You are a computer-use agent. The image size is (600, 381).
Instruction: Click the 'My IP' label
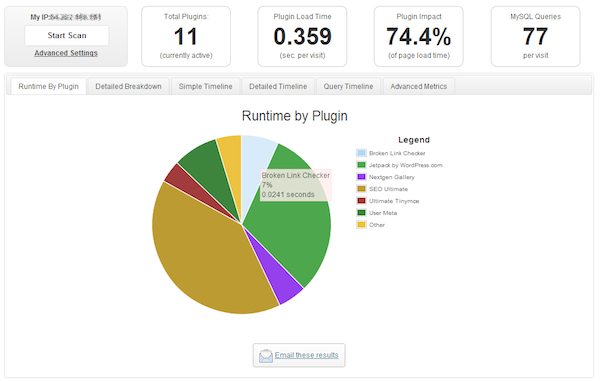40,17
